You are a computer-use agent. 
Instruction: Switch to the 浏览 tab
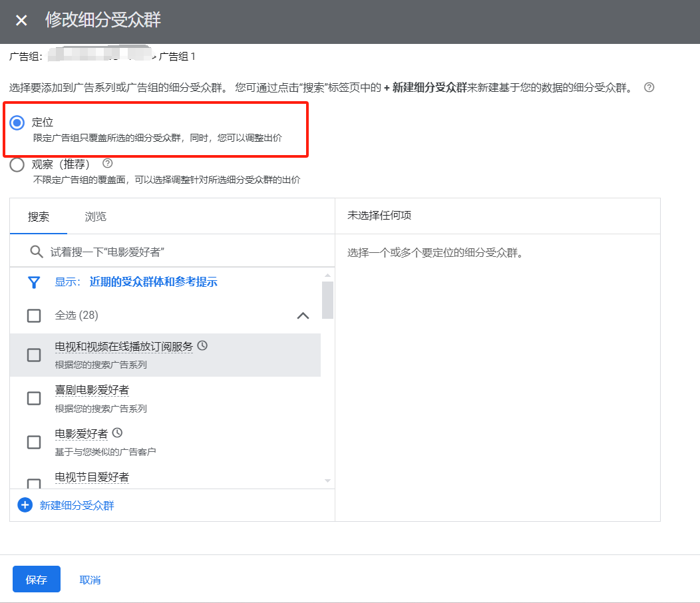coord(95,216)
